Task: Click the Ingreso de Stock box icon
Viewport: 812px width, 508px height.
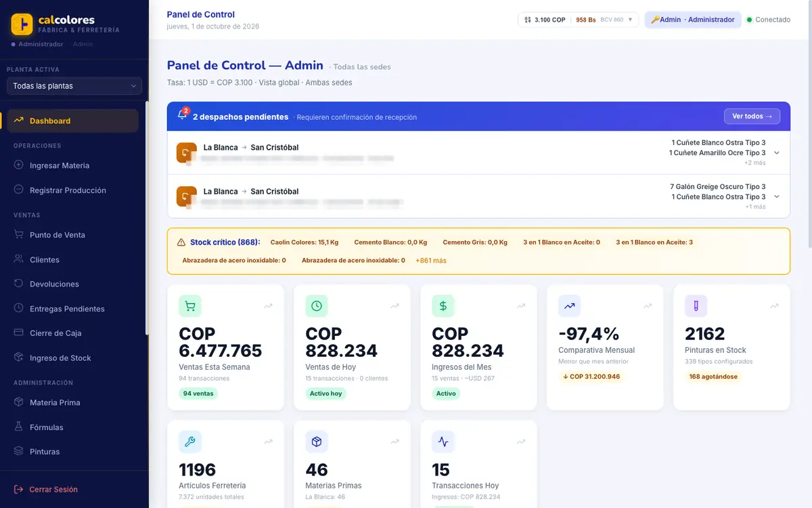Action: pyautogui.click(x=18, y=358)
